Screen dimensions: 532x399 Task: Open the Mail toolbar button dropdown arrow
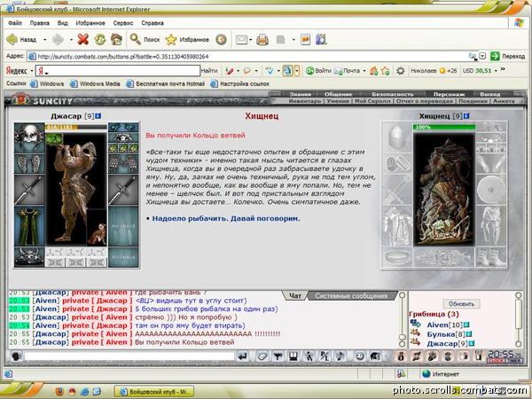click(250, 40)
